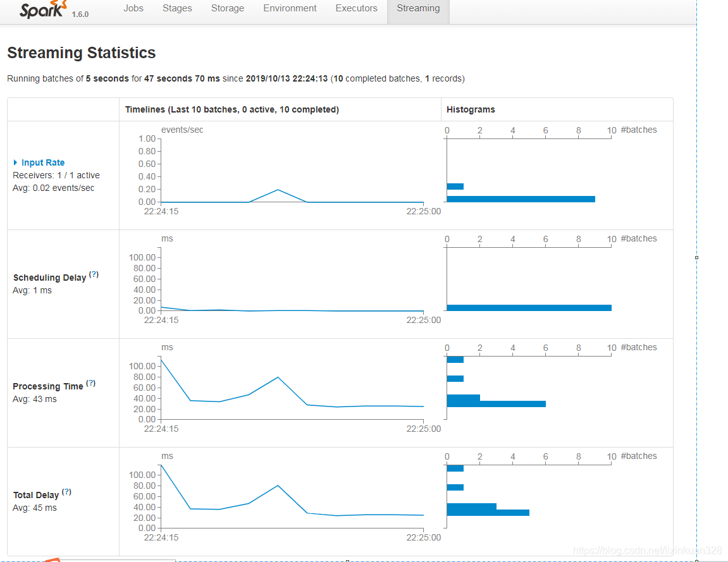Viewport: 728px width, 562px height.
Task: Click the events/sec Input Rate timeline graph
Action: [x=278, y=171]
